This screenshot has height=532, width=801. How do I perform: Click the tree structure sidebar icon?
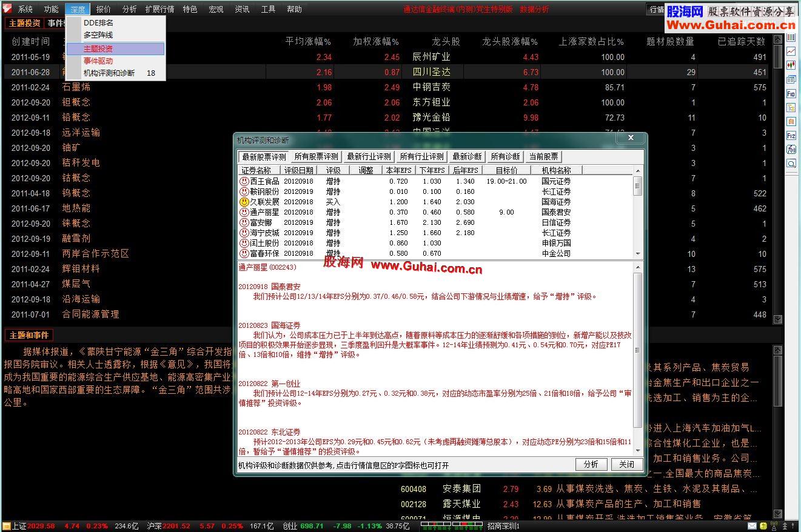click(791, 108)
